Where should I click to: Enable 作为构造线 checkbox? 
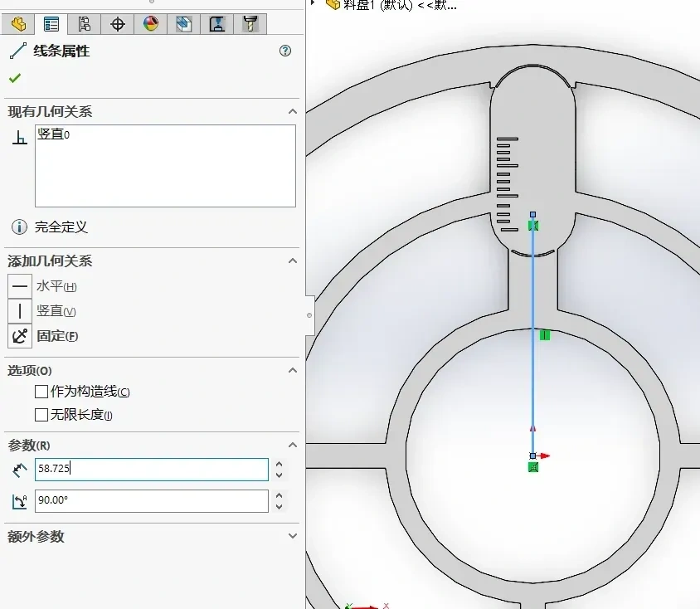tap(41, 392)
